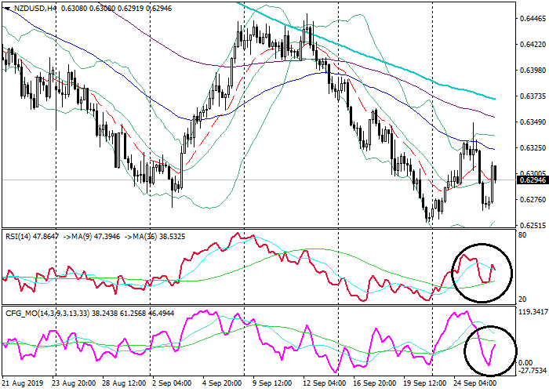
Task: Click the current price tag 0.62946
Action: pos(532,180)
